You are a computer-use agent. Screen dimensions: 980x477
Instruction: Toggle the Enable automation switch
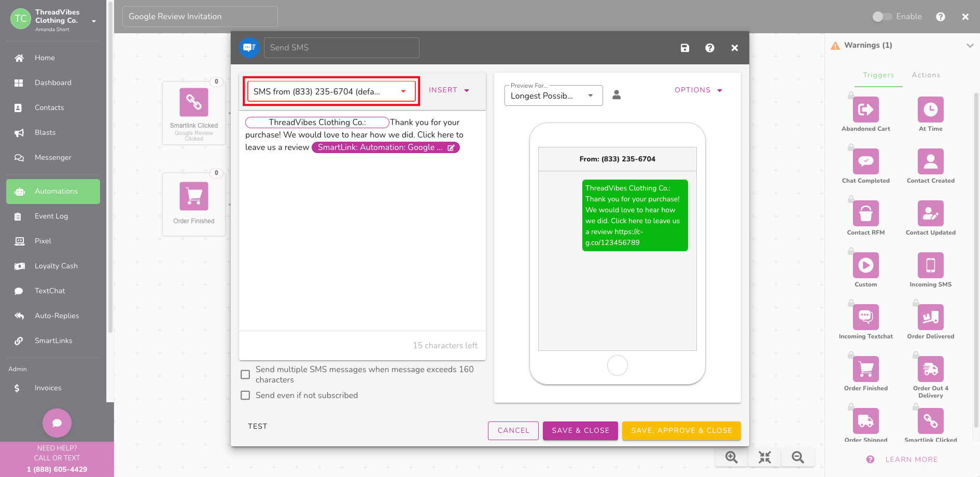(x=882, y=17)
